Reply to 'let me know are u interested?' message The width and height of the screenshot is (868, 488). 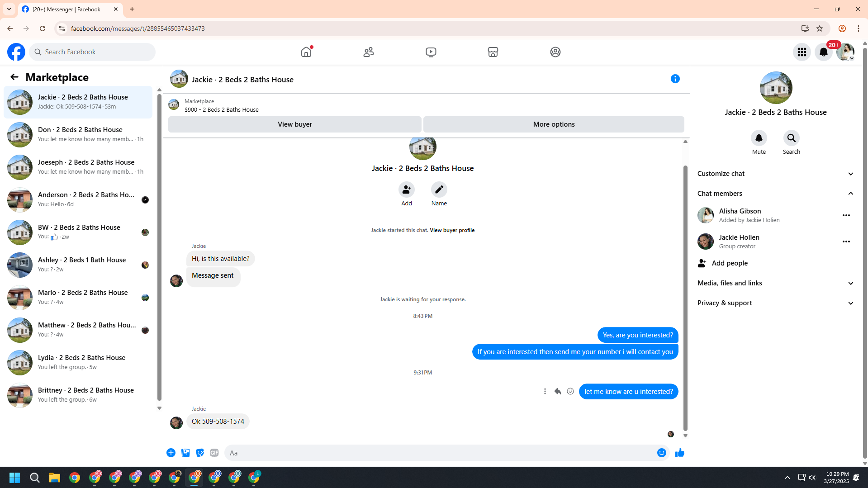click(x=558, y=392)
